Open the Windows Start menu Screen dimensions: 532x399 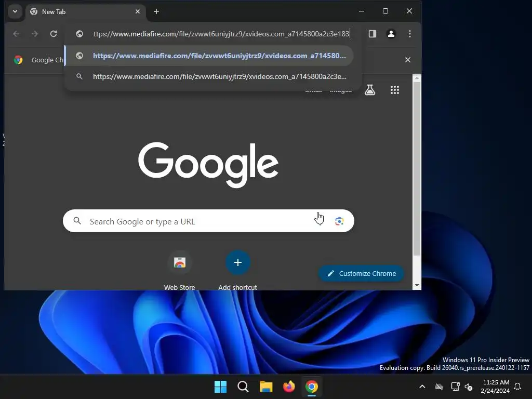pos(220,387)
